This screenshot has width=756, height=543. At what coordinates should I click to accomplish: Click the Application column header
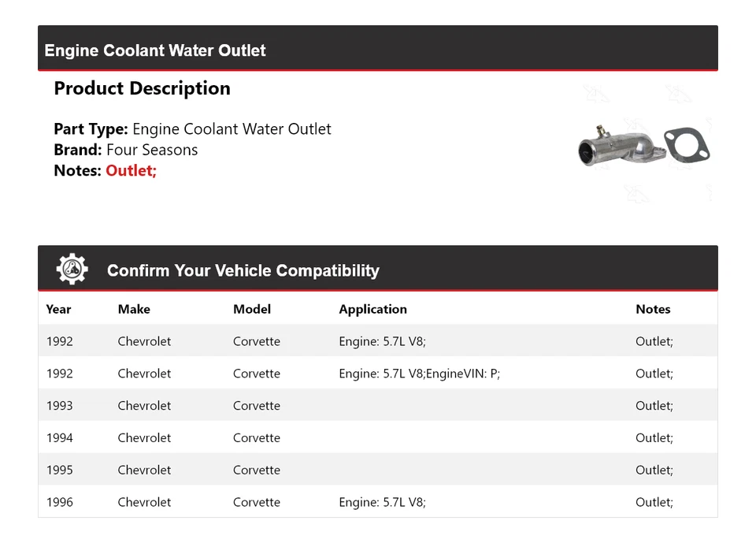[372, 309]
